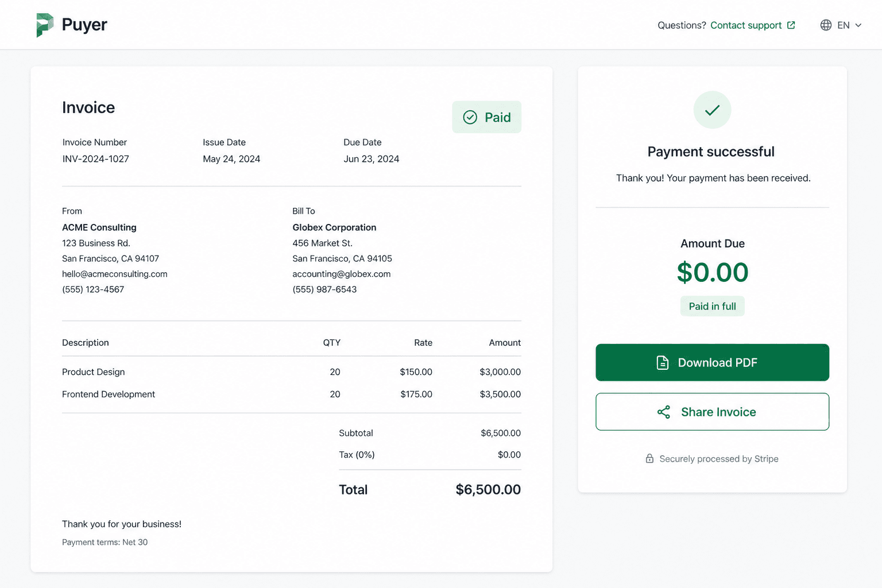
Task: Select the due date Jun 23, 2024
Action: coord(372,159)
